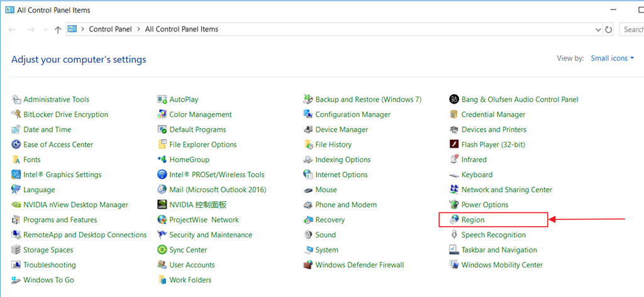This screenshot has width=644, height=297.
Task: Click the Intel Graphics Settings icon
Action: [16, 175]
